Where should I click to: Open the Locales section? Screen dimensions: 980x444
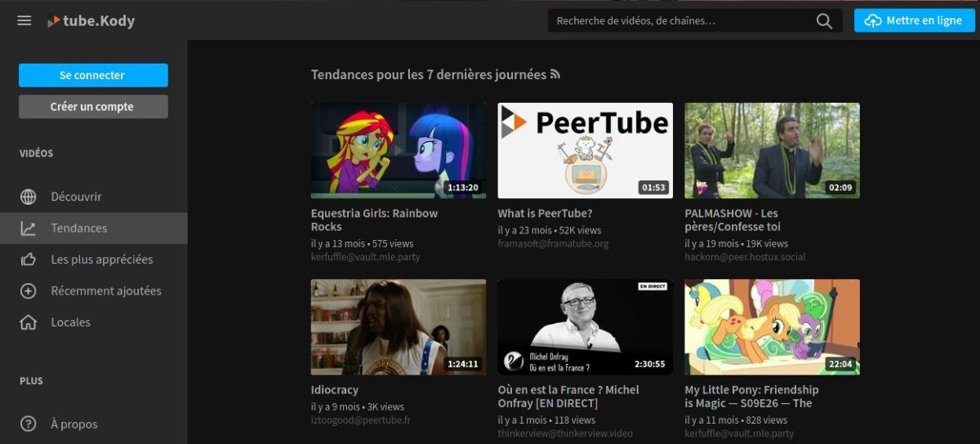click(x=94, y=322)
